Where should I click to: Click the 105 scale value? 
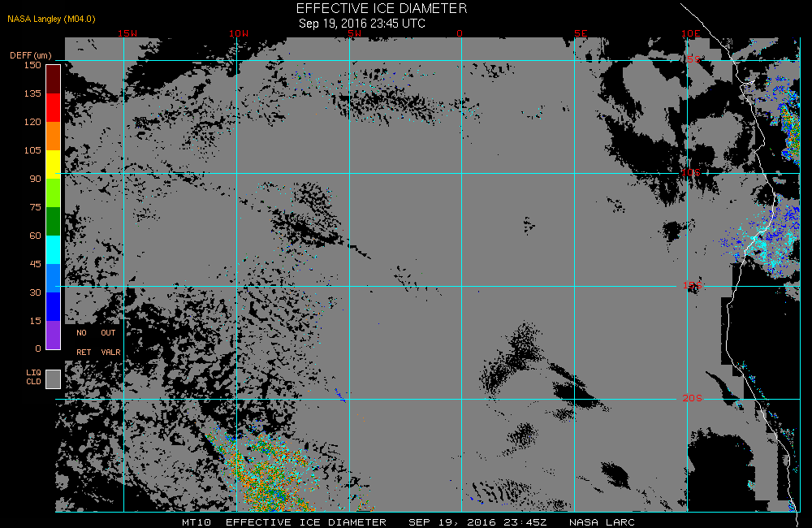coord(32,150)
